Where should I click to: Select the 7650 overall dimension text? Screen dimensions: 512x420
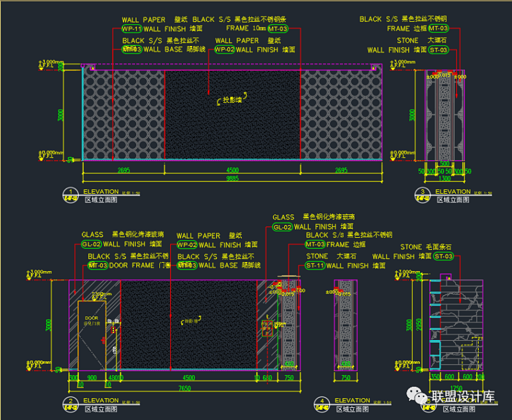[x=184, y=387]
